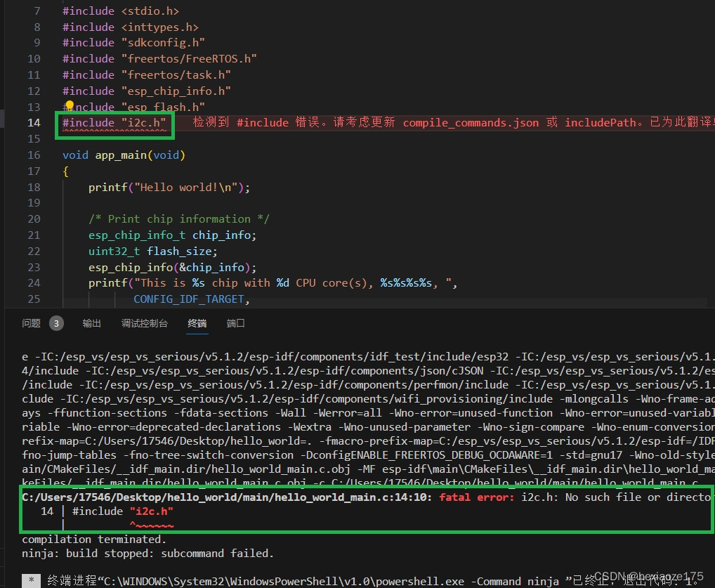Click #include <inttypes.h> line

tap(131, 27)
